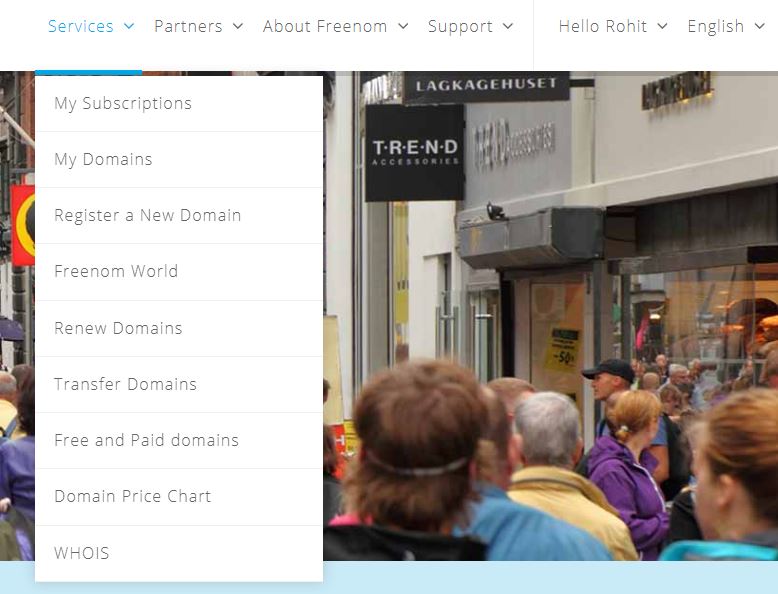
Task: View the Domain Price Chart
Action: click(x=179, y=497)
